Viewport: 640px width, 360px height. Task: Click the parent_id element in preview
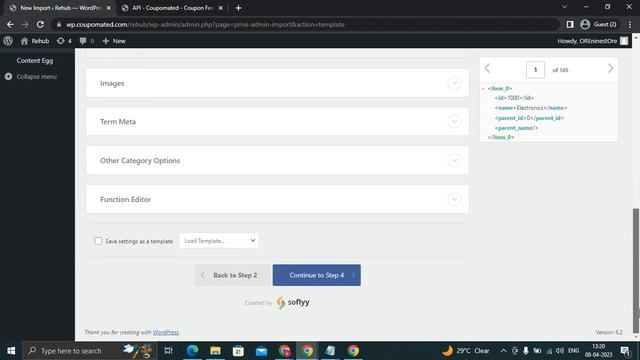tap(529, 118)
